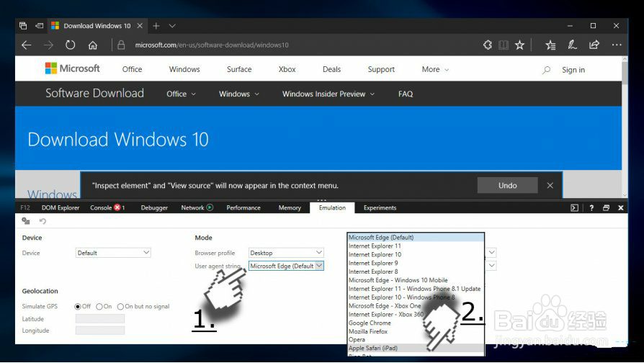Open the tabs you've set aside icon
The height and width of the screenshot is (363, 644).
(23, 26)
